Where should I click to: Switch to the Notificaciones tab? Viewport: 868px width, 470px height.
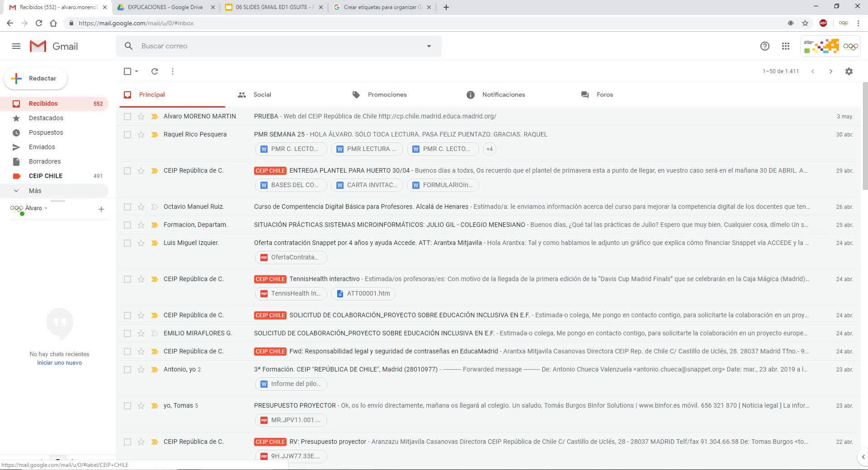(x=496, y=95)
